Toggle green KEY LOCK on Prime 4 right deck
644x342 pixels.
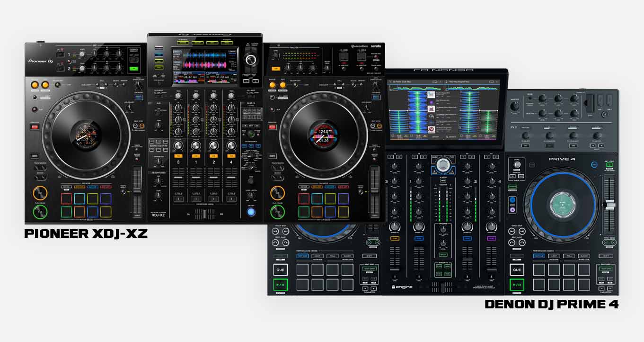tap(609, 165)
